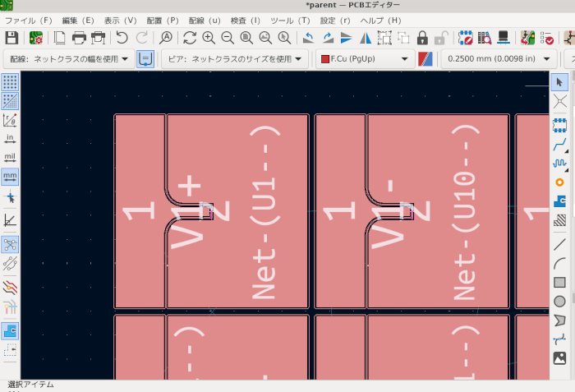Toggle curved ratsnest lines

point(10,264)
